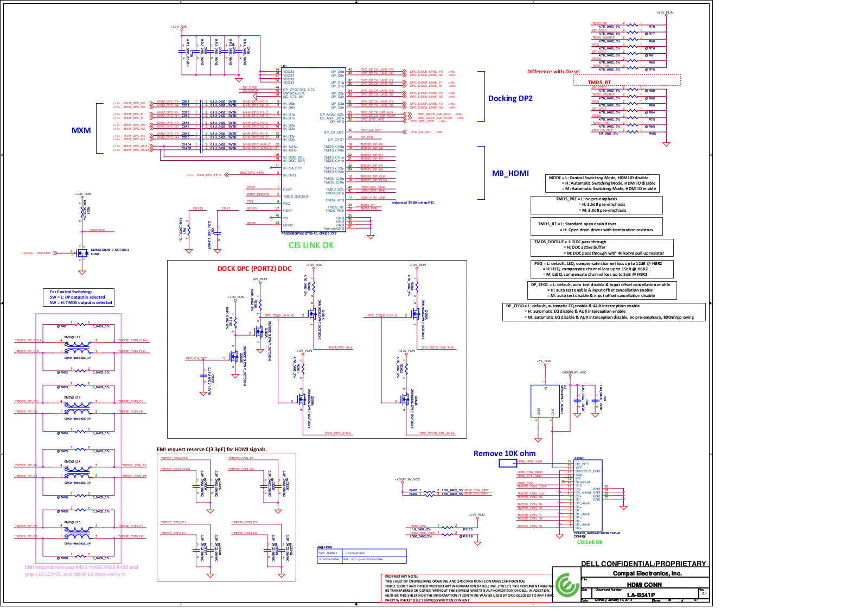This screenshot has width=868, height=614.
Task: Click the large blue 'MXM' label
Action: [81, 130]
